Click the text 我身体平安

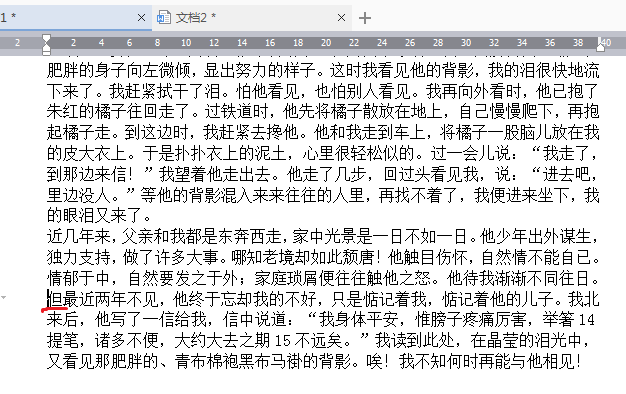pyautogui.click(x=359, y=319)
